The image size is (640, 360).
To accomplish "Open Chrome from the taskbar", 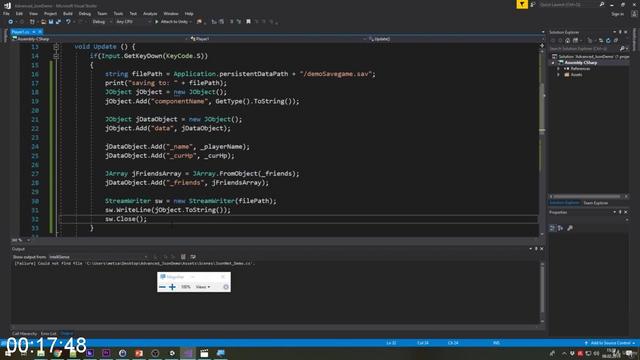I will tap(57, 353).
